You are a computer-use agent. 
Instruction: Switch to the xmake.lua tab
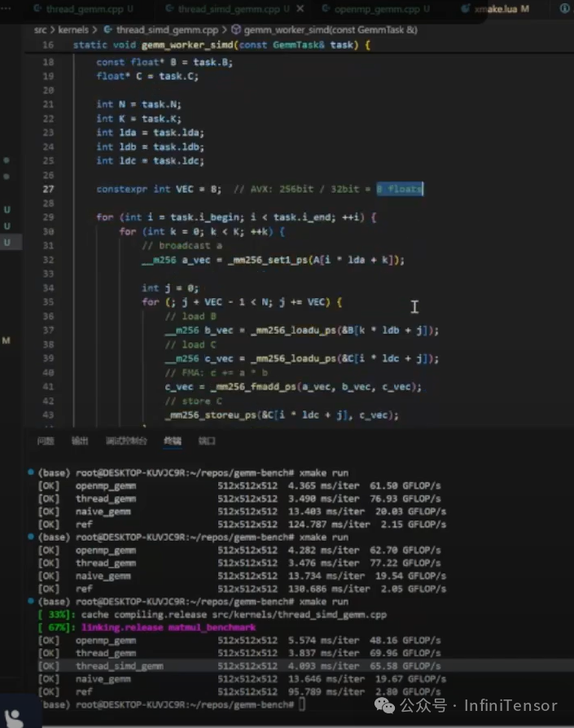coord(495,9)
